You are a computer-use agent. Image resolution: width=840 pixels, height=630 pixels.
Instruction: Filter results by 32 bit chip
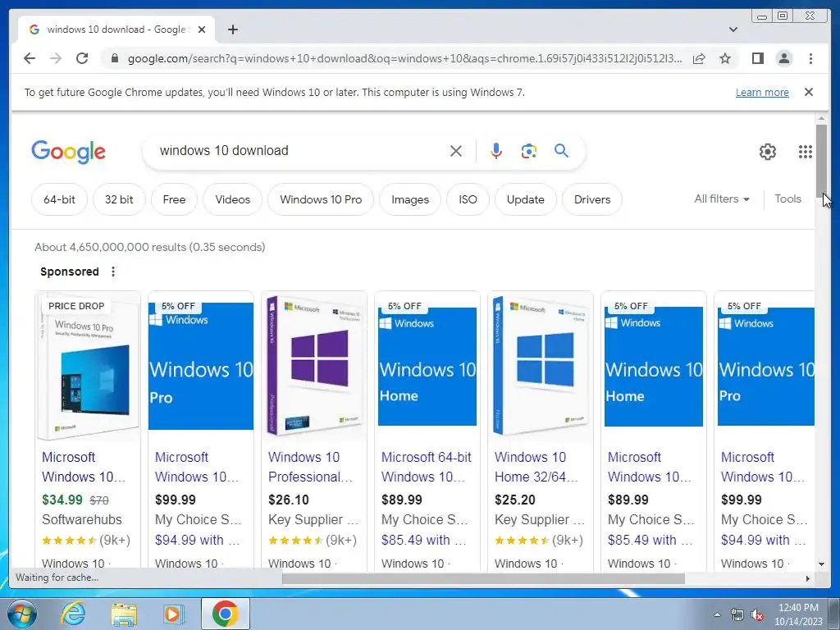pyautogui.click(x=119, y=199)
